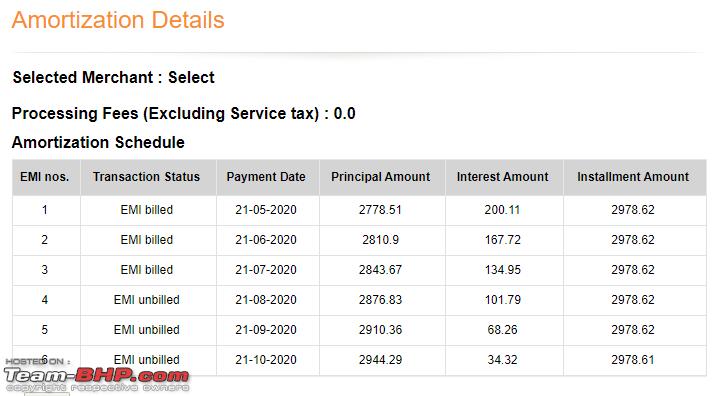Viewport: 721px width, 396px height.
Task: Select payment date 21-05-2020
Action: (x=266, y=210)
